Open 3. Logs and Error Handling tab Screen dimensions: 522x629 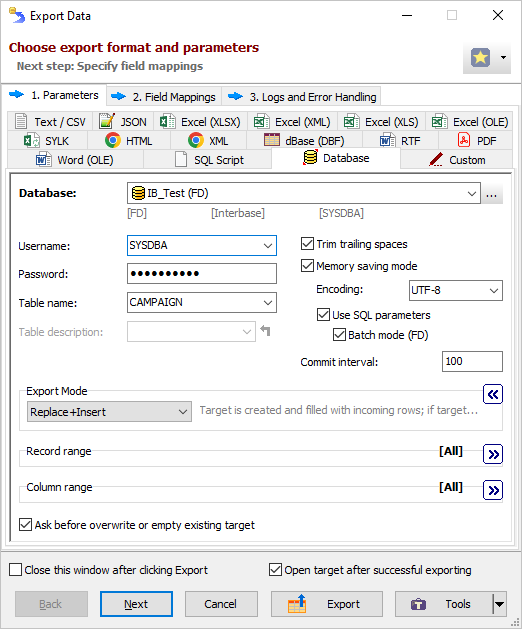[302, 97]
